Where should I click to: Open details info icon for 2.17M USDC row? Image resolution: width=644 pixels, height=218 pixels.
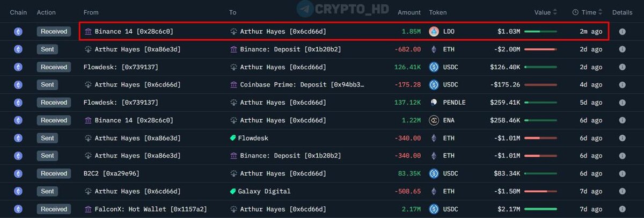tap(622, 209)
